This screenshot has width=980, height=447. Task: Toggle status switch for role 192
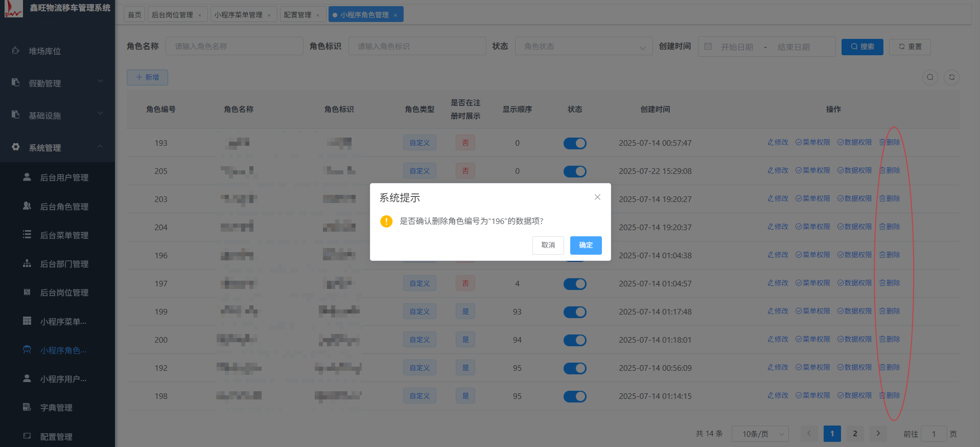575,368
